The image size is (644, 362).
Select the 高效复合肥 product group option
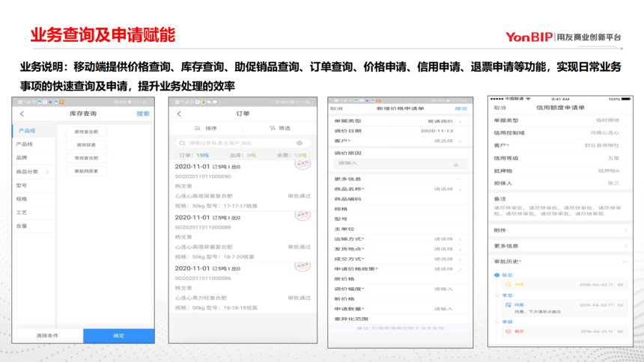tap(86, 132)
